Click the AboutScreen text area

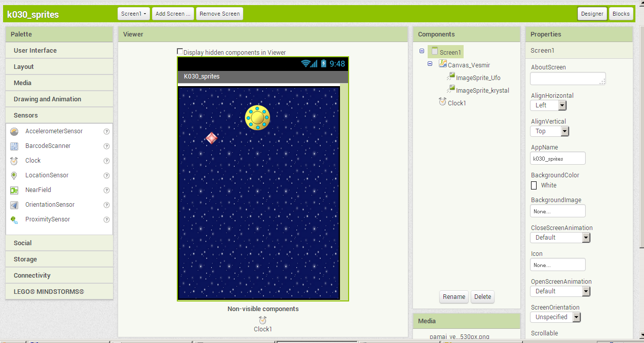point(568,79)
